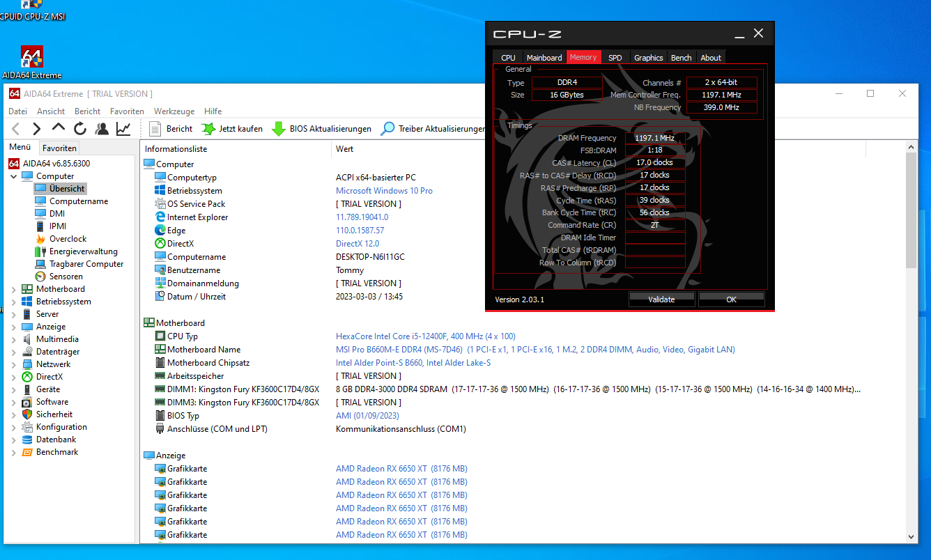Open the DirectX 12.0 link
Screen dimensions: 931x560
(357, 244)
